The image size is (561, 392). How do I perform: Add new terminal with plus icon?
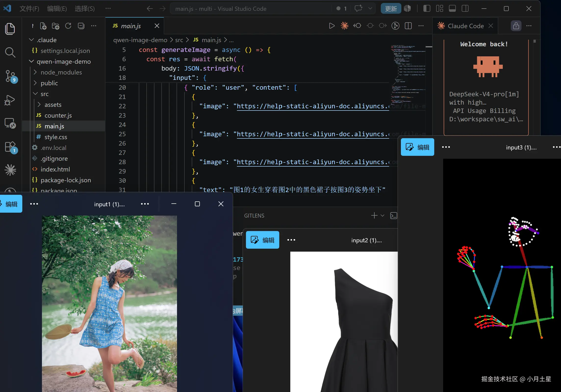coord(374,215)
